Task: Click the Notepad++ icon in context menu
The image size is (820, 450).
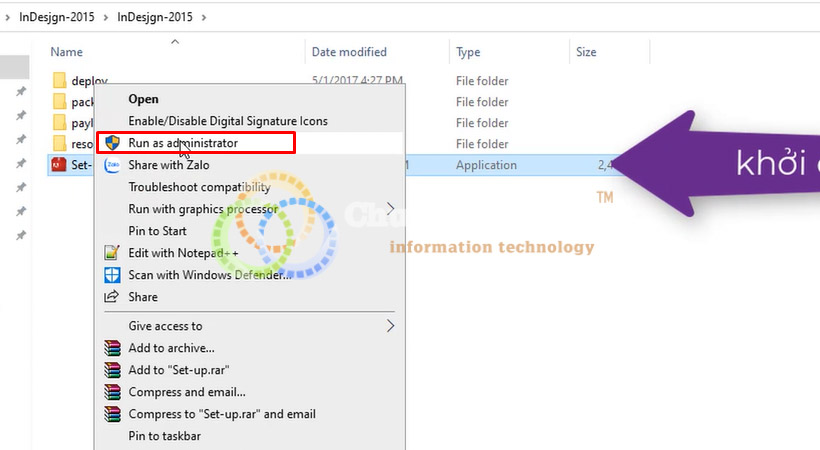Action: pos(112,253)
